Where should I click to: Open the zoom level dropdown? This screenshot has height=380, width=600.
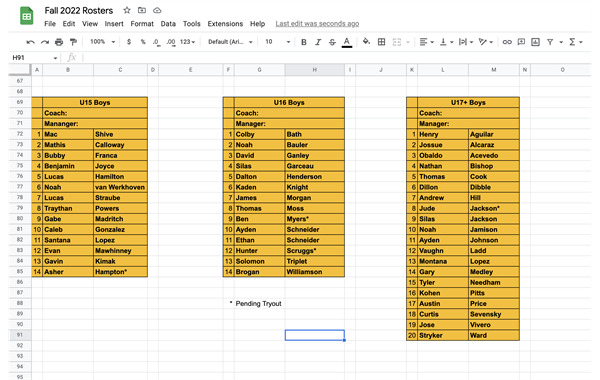(102, 42)
